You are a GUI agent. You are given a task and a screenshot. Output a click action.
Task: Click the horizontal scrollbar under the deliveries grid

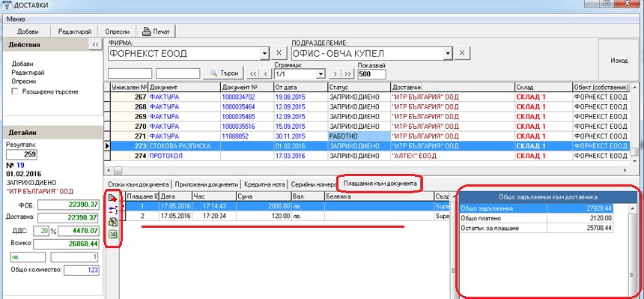367,170
